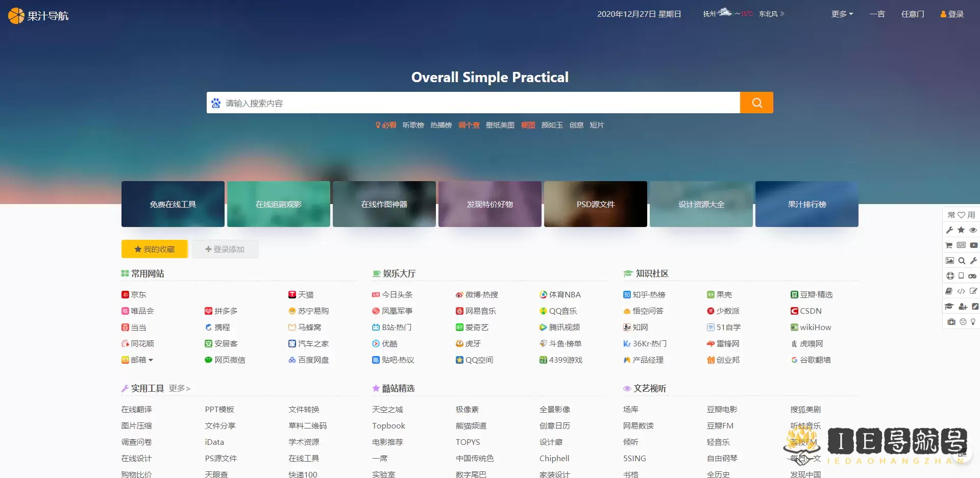The width and height of the screenshot is (980, 478).
Task: Click the eye icon in the sidebar
Action: [973, 230]
